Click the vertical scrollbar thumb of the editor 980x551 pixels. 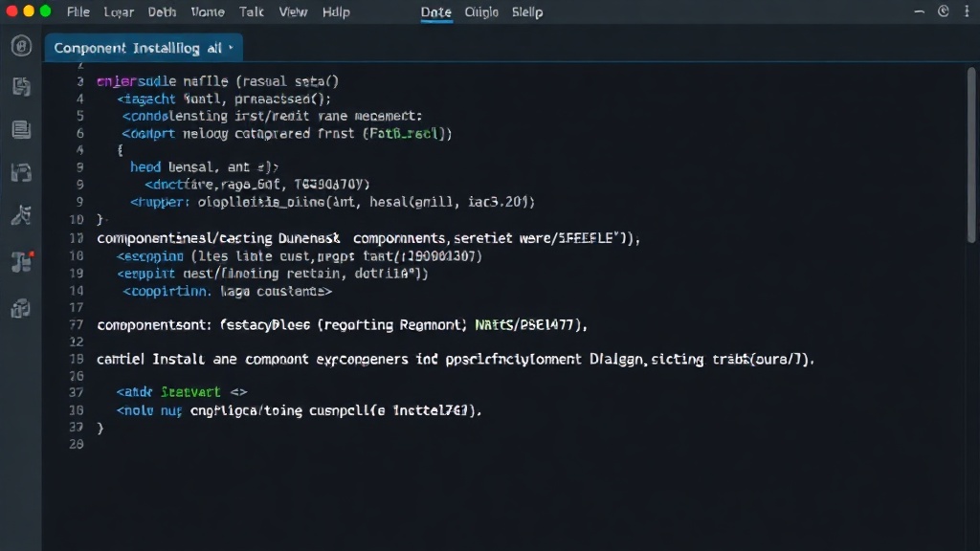click(971, 154)
